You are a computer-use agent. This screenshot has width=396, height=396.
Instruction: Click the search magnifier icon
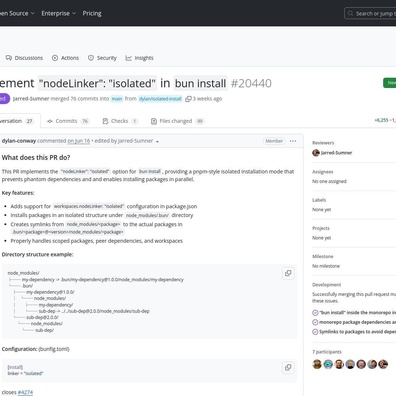point(350,13)
